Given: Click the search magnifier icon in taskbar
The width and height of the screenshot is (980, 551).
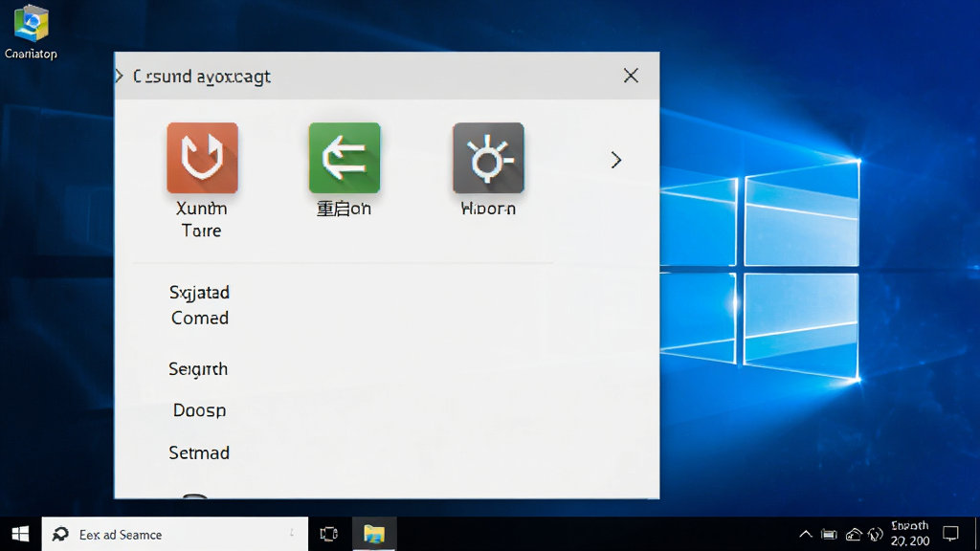Looking at the screenshot, I should pyautogui.click(x=60, y=534).
